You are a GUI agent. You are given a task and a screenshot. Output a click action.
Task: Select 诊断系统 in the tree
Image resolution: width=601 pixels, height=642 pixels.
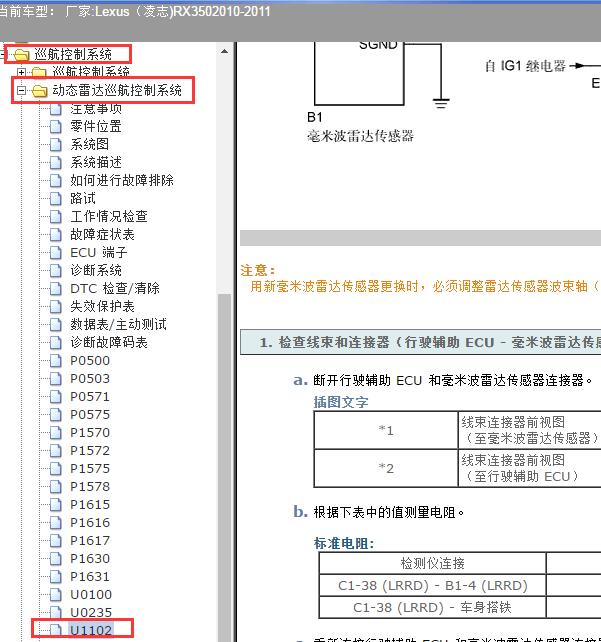click(96, 270)
